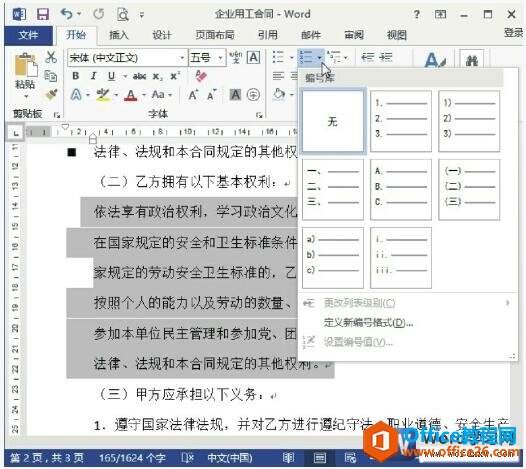Viewport: 526px width, 469px height.
Task: Pick the 一、二、三、 numbering format
Action: [333, 189]
